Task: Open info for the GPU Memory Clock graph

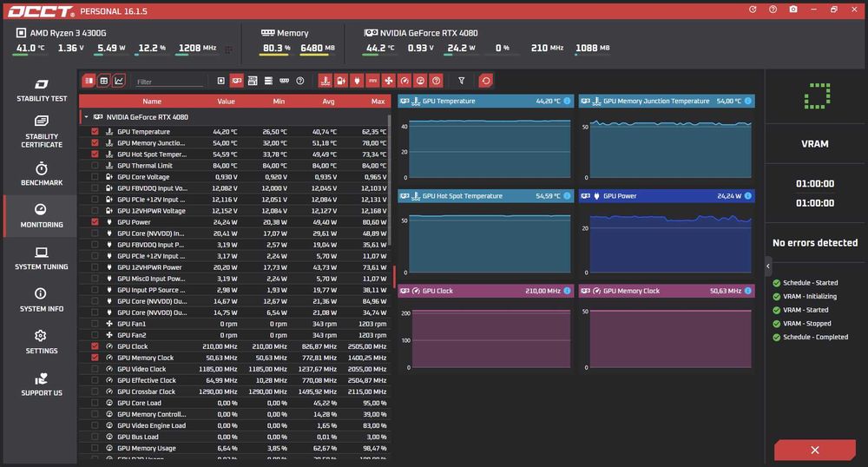Action: pyautogui.click(x=748, y=291)
